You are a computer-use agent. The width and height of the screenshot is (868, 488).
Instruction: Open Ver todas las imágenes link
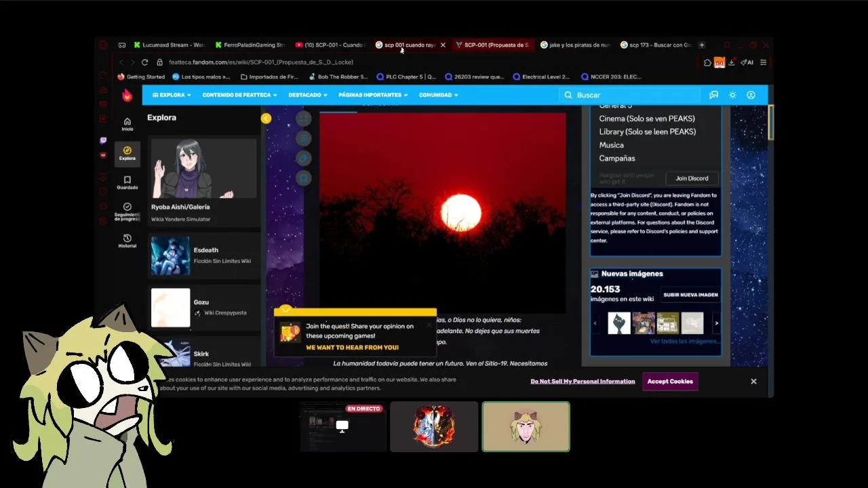[685, 341]
